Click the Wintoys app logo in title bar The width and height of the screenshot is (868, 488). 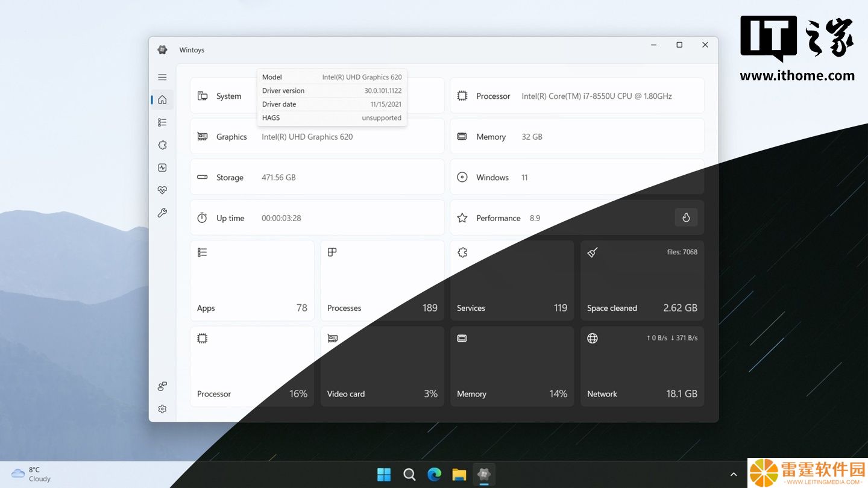coord(162,50)
